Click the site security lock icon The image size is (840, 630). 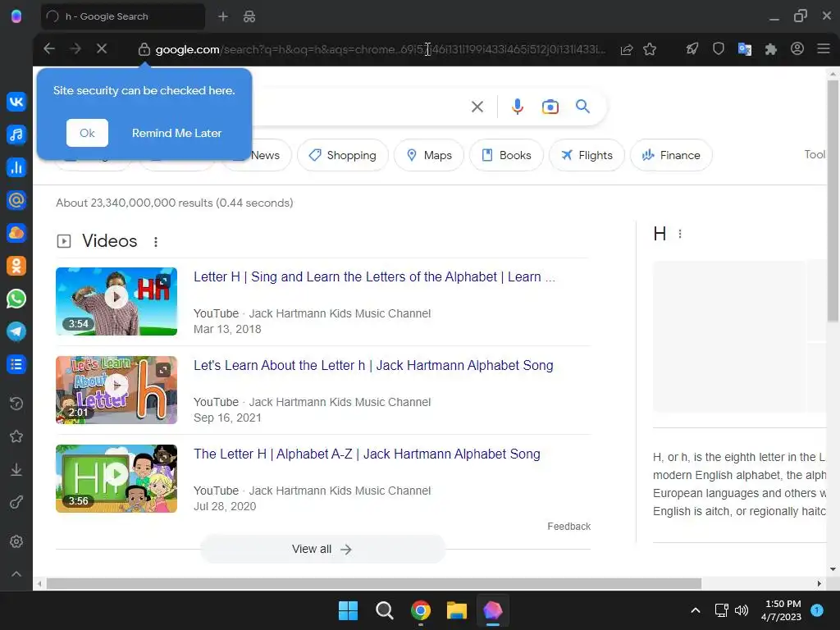tap(144, 49)
